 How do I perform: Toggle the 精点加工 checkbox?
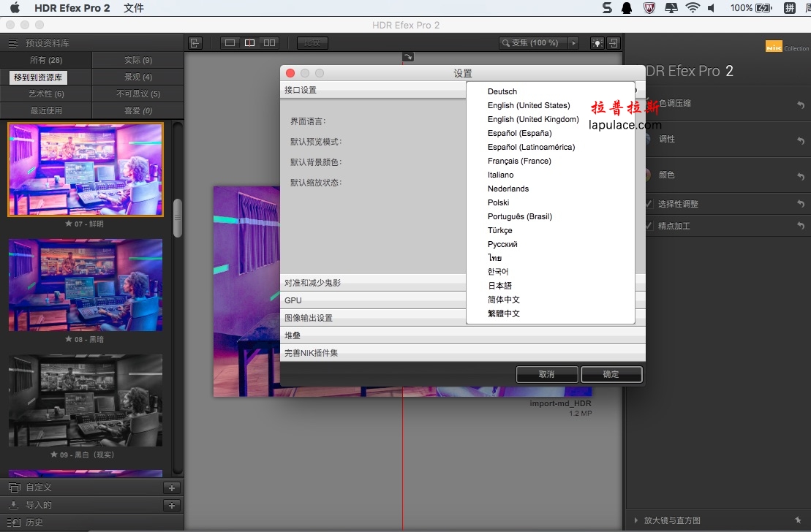649,225
